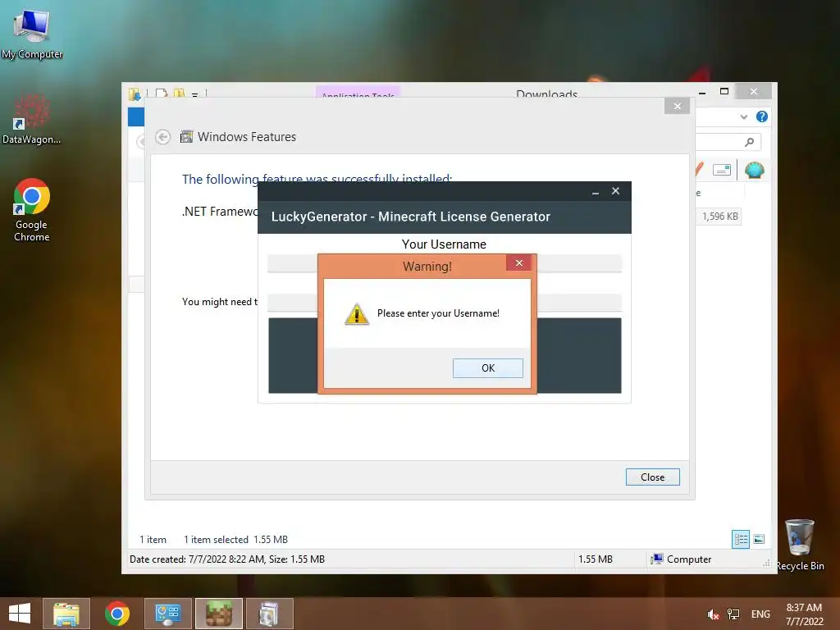
Task: Select the Minecraft block taskbar icon
Action: (x=219, y=614)
